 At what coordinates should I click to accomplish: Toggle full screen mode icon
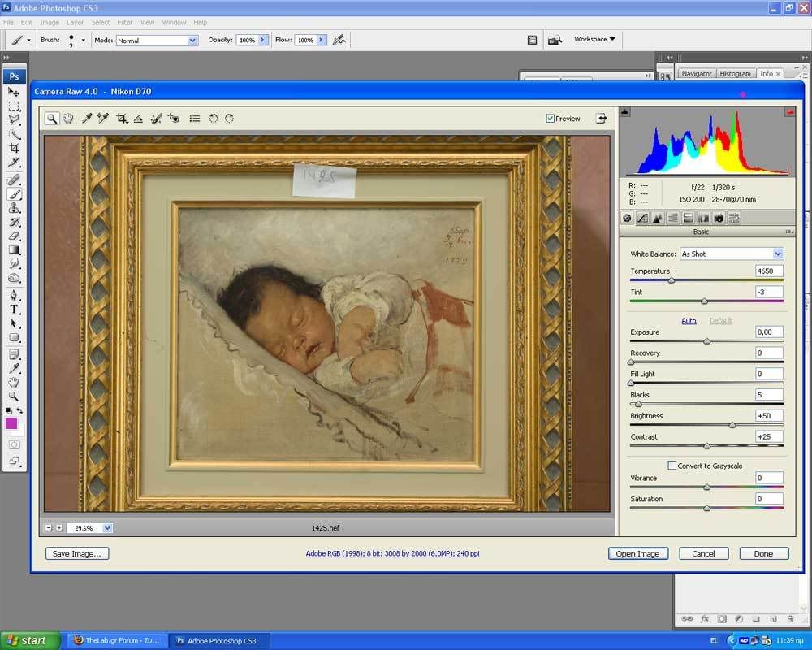601,119
